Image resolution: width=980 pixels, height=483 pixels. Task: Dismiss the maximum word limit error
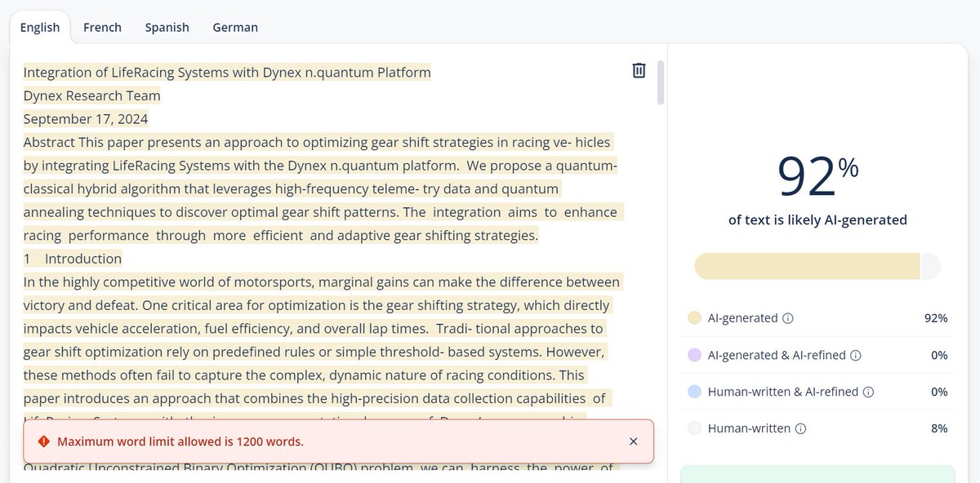(634, 441)
